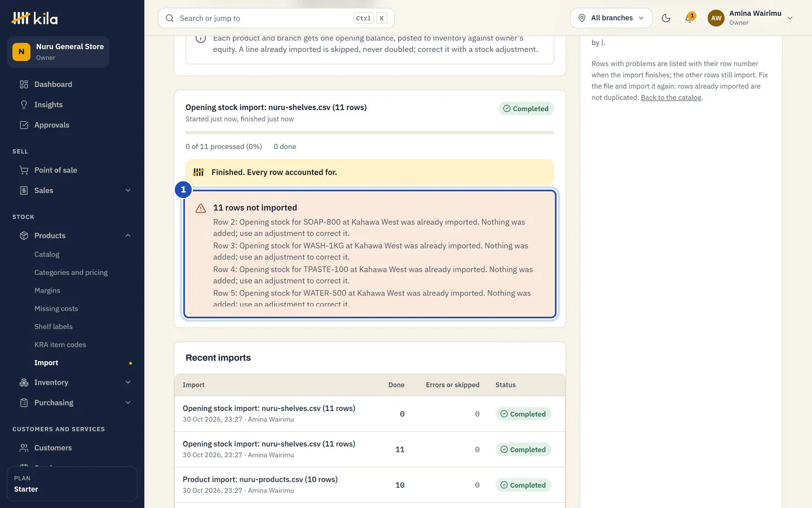Open KRA item codes
This screenshot has height=508, width=812.
(60, 344)
